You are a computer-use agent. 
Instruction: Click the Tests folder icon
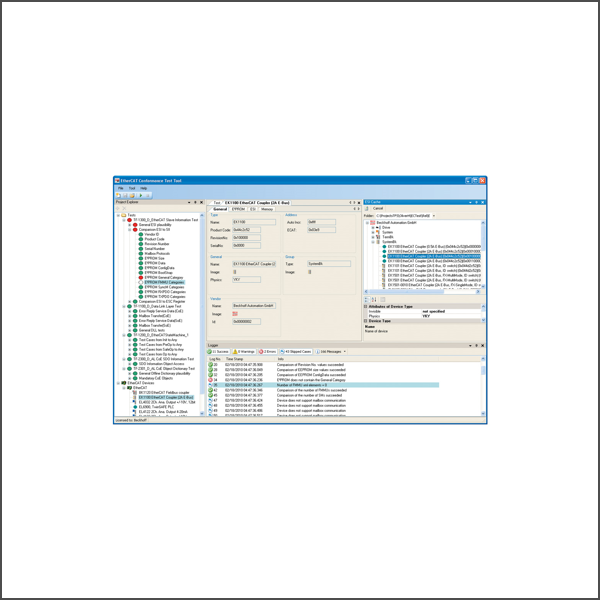tap(124, 215)
